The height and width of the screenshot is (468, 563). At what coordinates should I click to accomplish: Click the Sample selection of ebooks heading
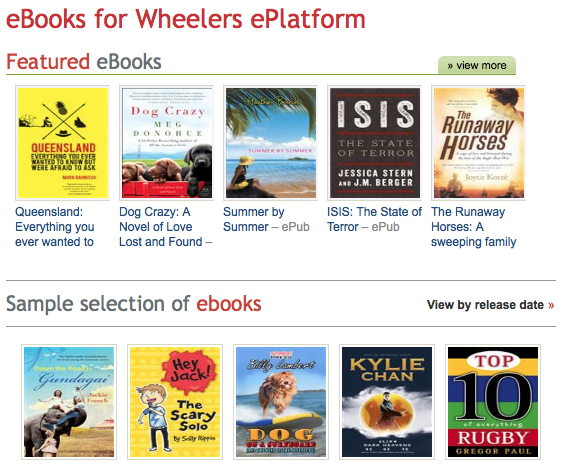tap(134, 304)
